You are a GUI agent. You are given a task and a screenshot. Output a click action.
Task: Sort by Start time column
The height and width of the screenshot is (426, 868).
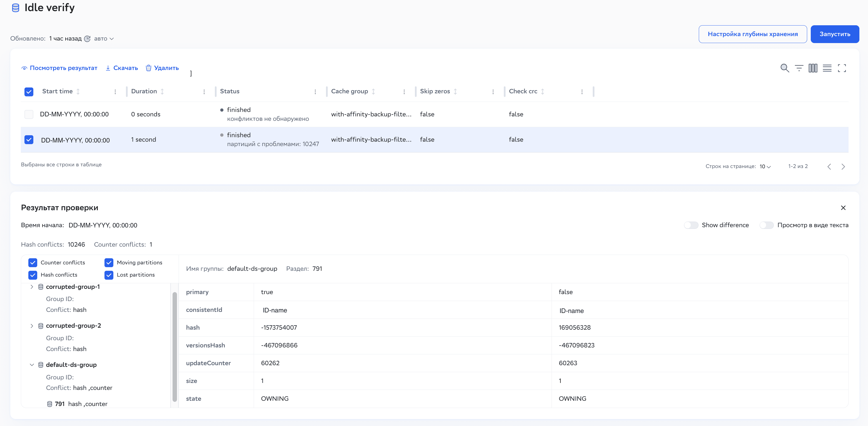(78, 91)
